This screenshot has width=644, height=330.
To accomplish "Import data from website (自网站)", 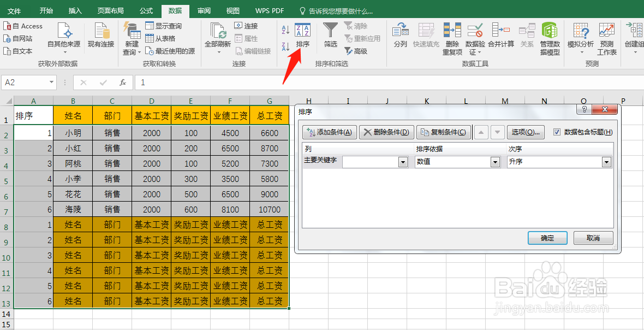I will click(x=17, y=39).
